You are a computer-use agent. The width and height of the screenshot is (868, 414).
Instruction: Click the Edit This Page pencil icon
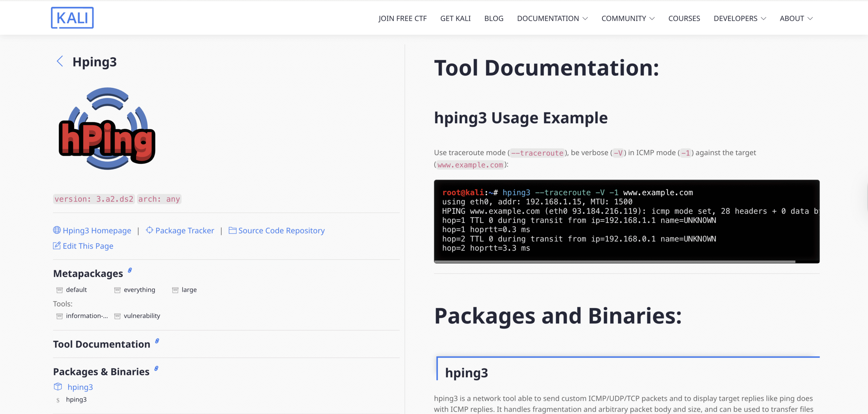coord(57,246)
